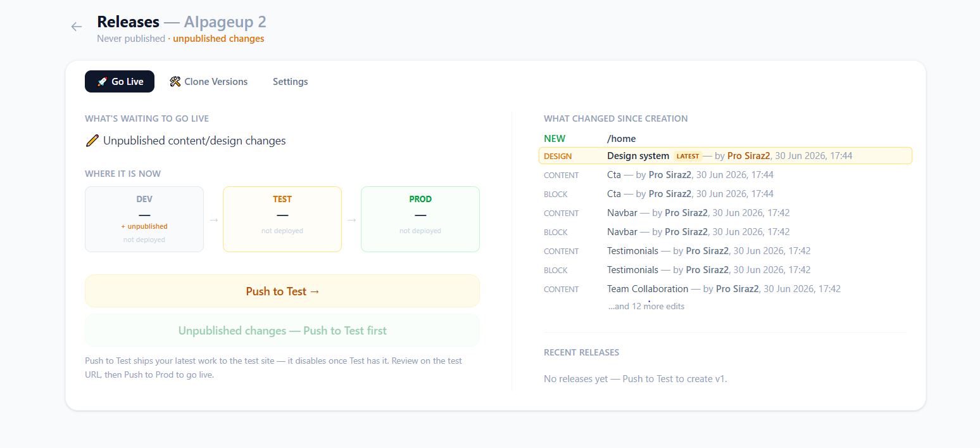Click the rocket icon on Go Live
Viewport: 980px width, 448px height.
[101, 82]
